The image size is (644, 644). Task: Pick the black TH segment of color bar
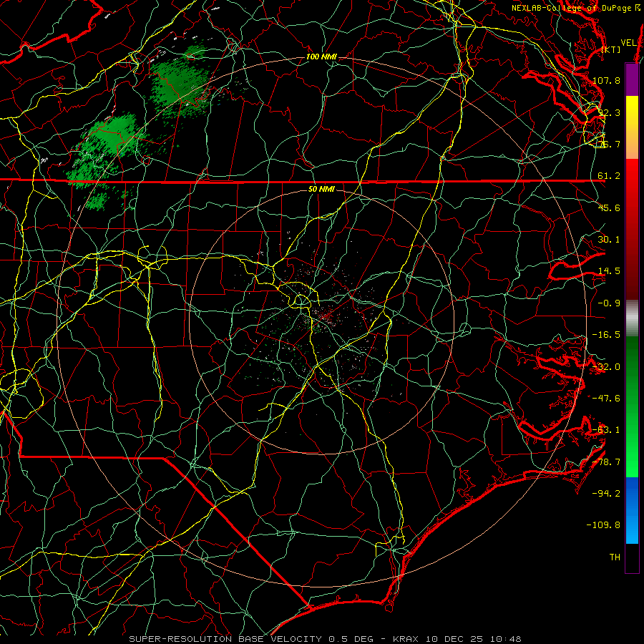click(632, 557)
